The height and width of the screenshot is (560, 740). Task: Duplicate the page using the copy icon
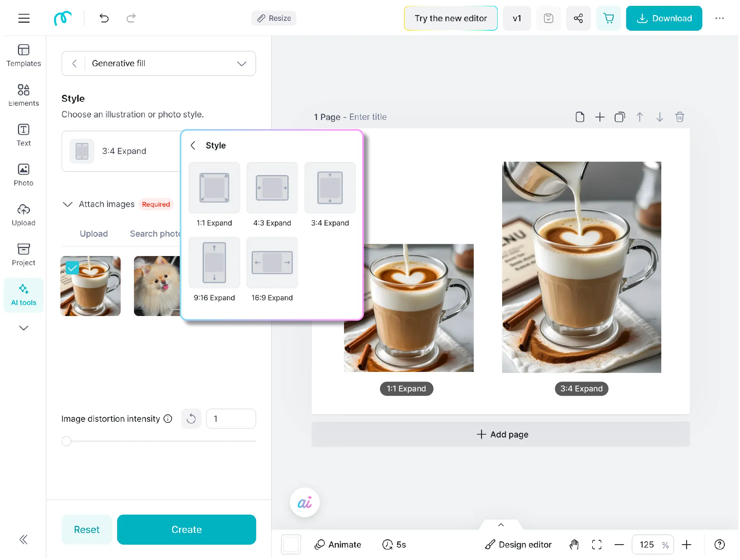click(619, 117)
